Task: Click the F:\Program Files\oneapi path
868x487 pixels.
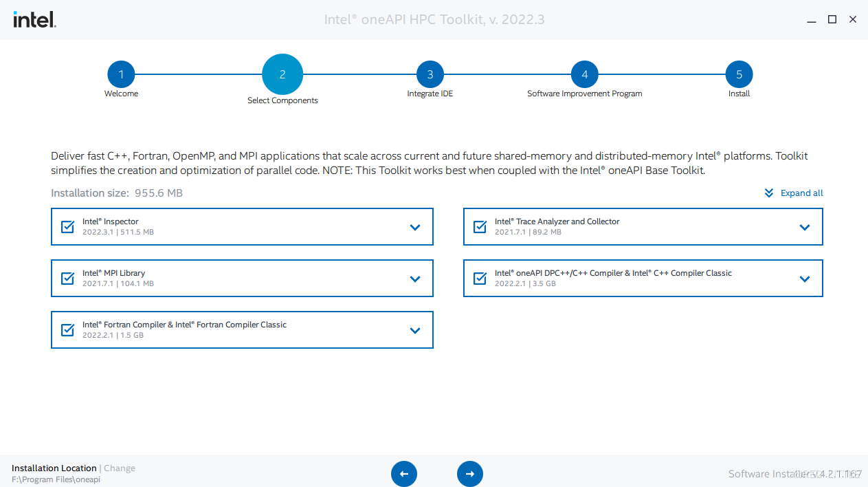Action: [56, 479]
